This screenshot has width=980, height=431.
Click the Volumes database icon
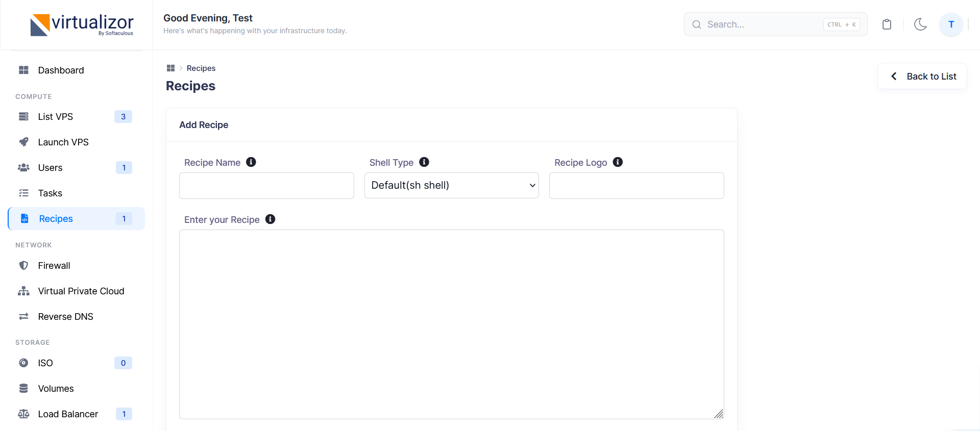[x=23, y=389]
